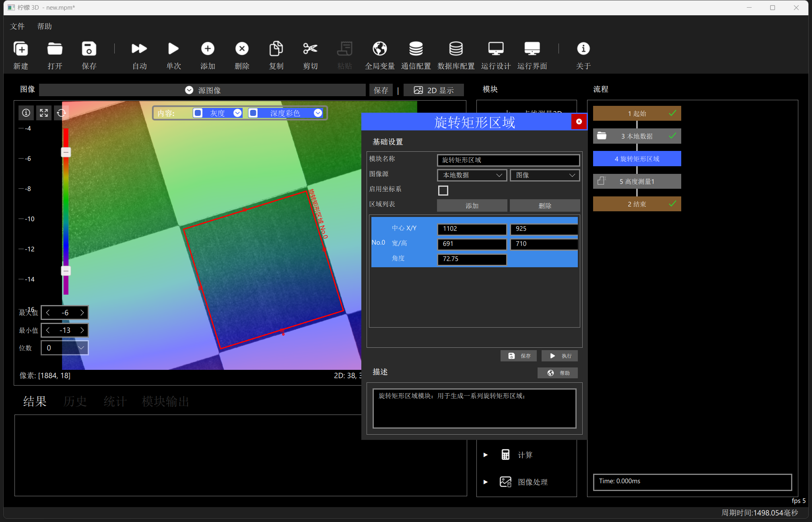Viewport: 812px width, 522px height.
Task: Click 添加 button in 区域列表
Action: tap(472, 206)
